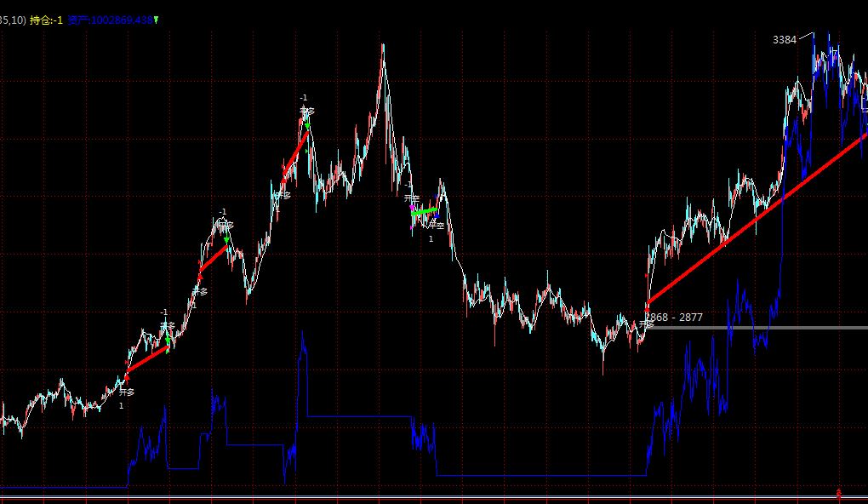Click the red steep trade line near third peak
Viewport: 868px width, 504px height.
(x=294, y=153)
